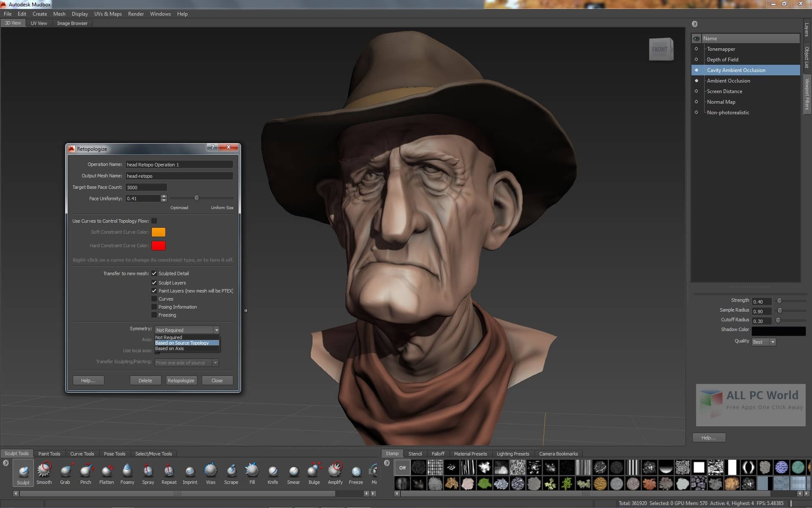Check the Curves transfer option
This screenshot has height=508, width=812.
point(154,299)
